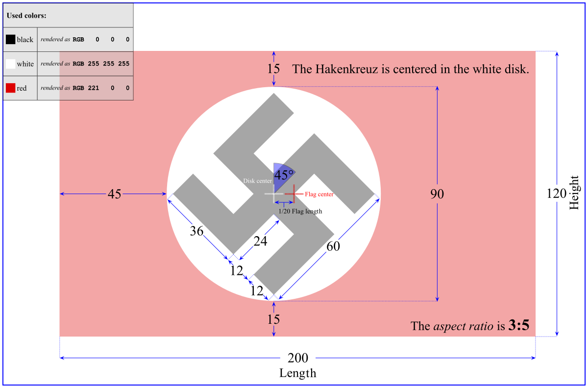Click the '1/20 Flag length' caption
Image resolution: width=588 pixels, height=388 pixels.
(300, 212)
